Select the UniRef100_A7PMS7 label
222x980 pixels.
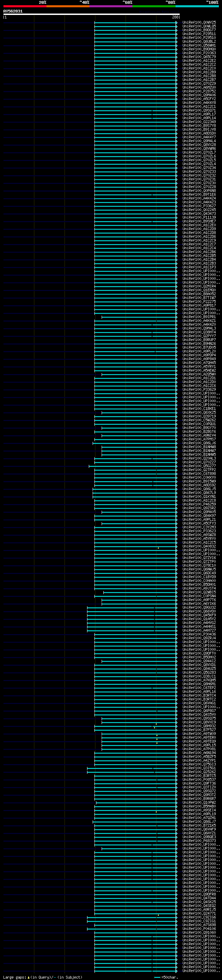[x=199, y=439]
